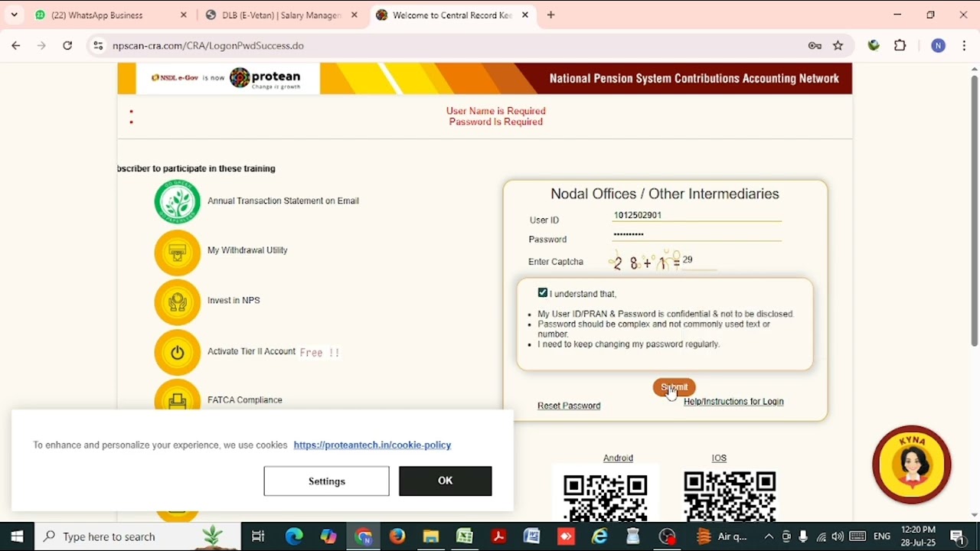Open File Explorer from taskbar
The image size is (980, 551).
pyautogui.click(x=430, y=536)
